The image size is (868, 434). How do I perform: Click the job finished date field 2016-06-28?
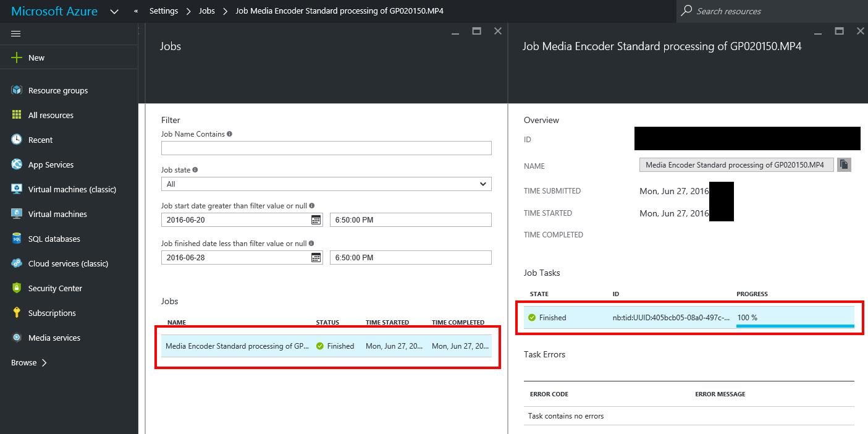pyautogui.click(x=242, y=258)
